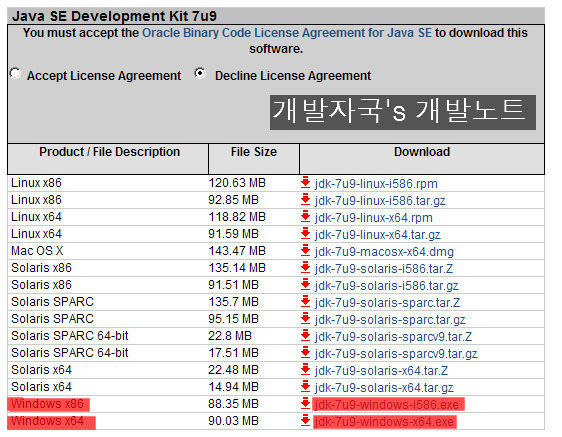The image size is (562, 437).
Task: Click download arrow icon for jdk-7u9-solaris-sparcv9.tar.Z
Action: point(305,336)
